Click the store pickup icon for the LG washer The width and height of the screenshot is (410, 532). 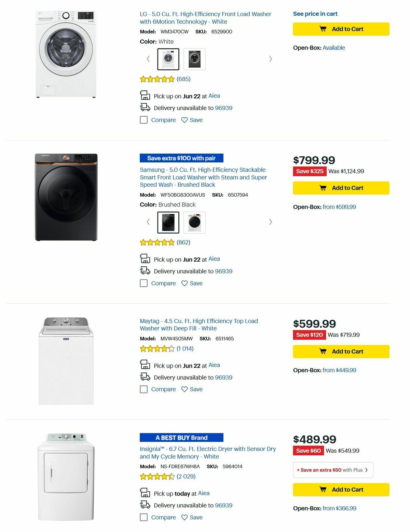(145, 96)
